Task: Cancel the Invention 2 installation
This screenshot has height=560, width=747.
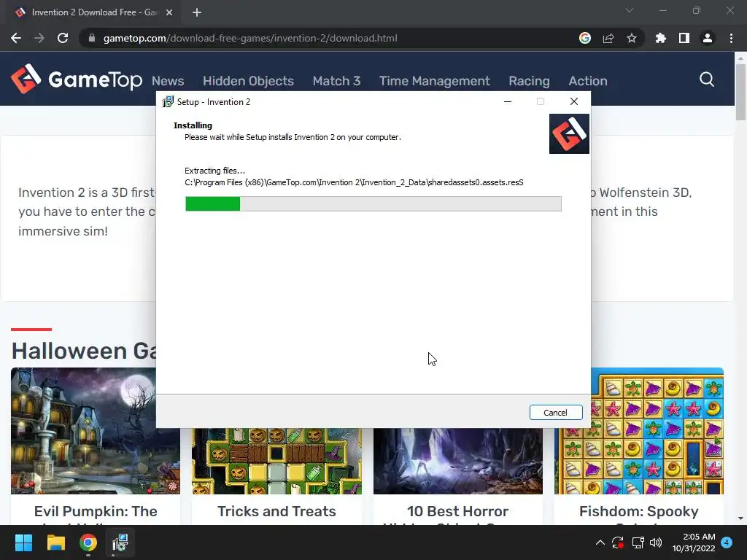Action: [x=555, y=413]
